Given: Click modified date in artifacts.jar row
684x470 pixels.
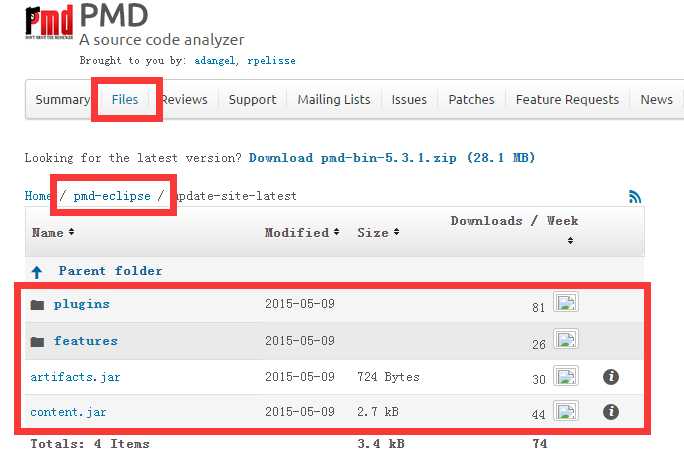Looking at the screenshot, I should pos(300,377).
